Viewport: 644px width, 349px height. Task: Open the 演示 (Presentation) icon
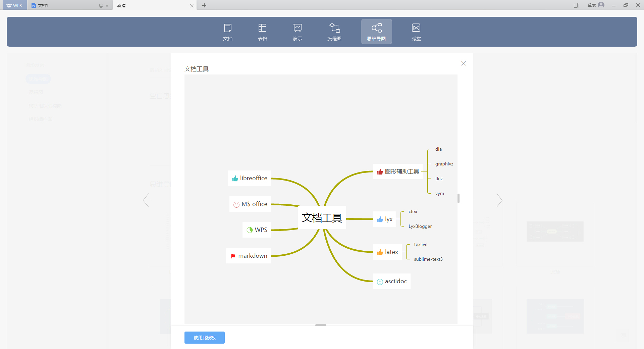tap(298, 32)
